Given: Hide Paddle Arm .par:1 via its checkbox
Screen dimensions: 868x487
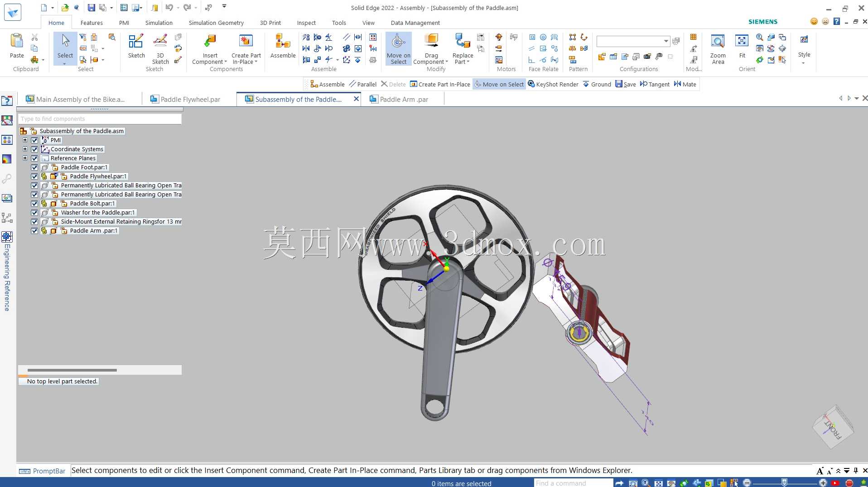Looking at the screenshot, I should (34, 231).
